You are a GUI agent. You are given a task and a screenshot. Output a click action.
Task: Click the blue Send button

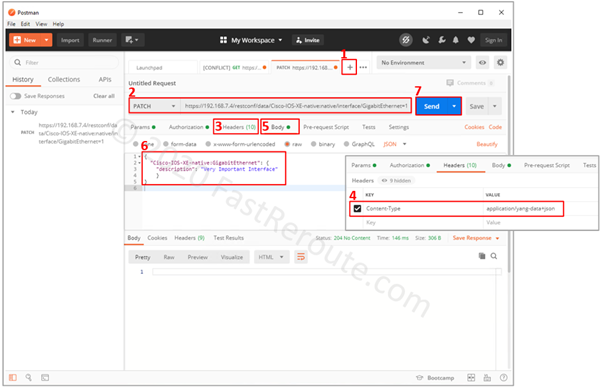432,106
